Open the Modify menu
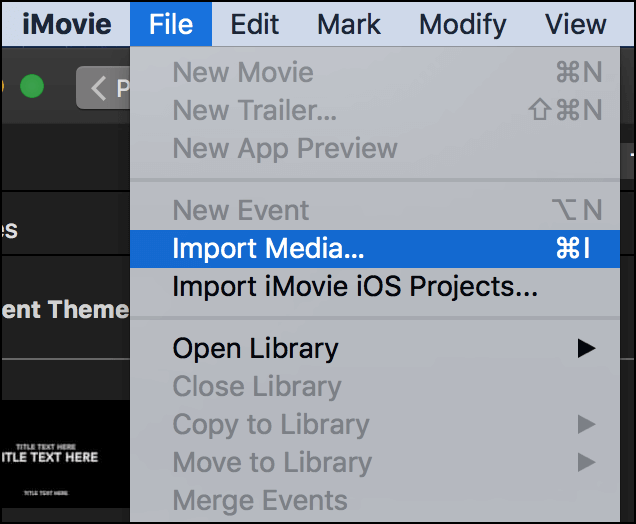This screenshot has height=524, width=636. click(x=461, y=23)
